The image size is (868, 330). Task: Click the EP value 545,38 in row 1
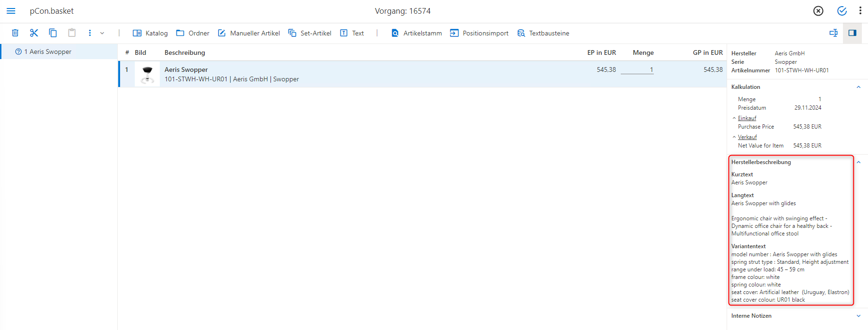606,69
